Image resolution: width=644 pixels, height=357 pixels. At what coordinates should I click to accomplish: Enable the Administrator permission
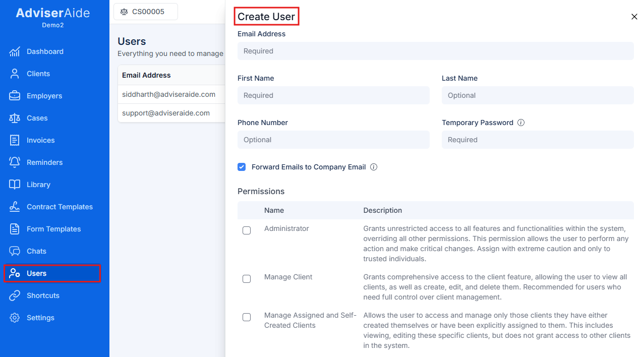click(x=247, y=230)
